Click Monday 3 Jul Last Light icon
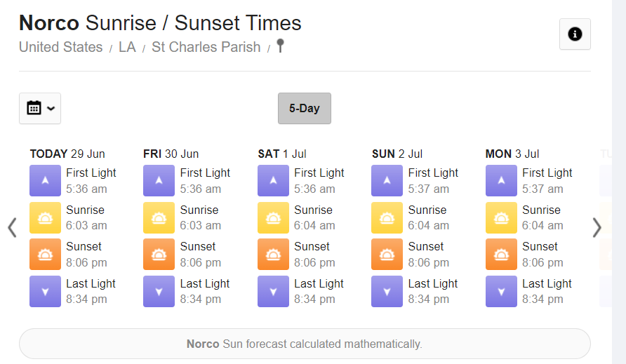626x364 pixels. (x=501, y=291)
